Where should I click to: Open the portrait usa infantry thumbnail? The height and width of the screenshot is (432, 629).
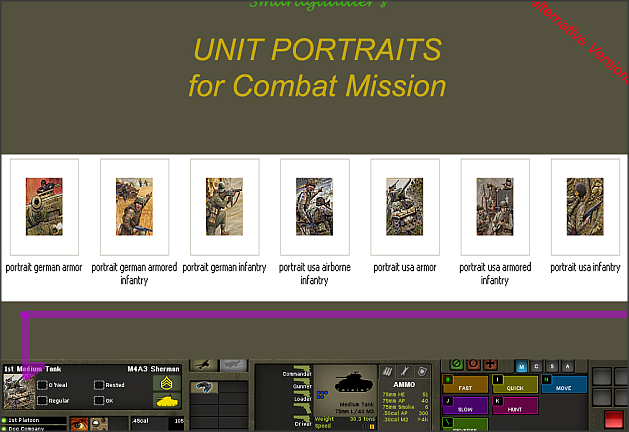coord(585,207)
